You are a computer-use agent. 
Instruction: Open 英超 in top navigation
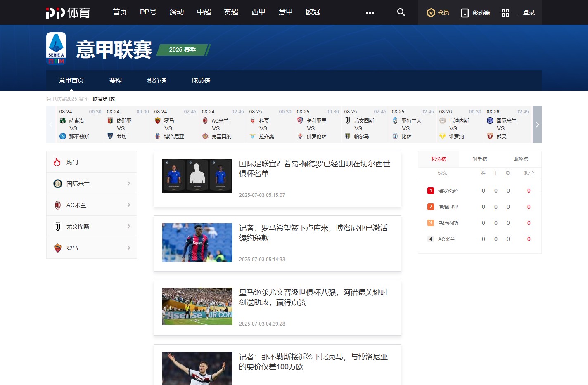tap(231, 12)
